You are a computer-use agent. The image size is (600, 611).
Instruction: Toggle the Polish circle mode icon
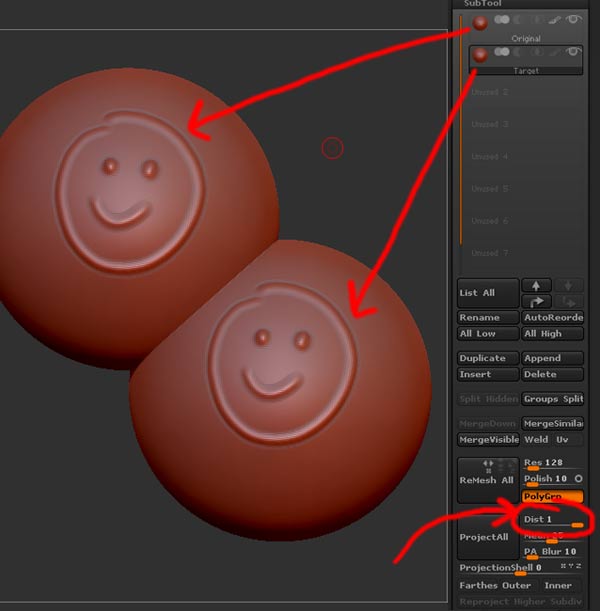tap(579, 479)
